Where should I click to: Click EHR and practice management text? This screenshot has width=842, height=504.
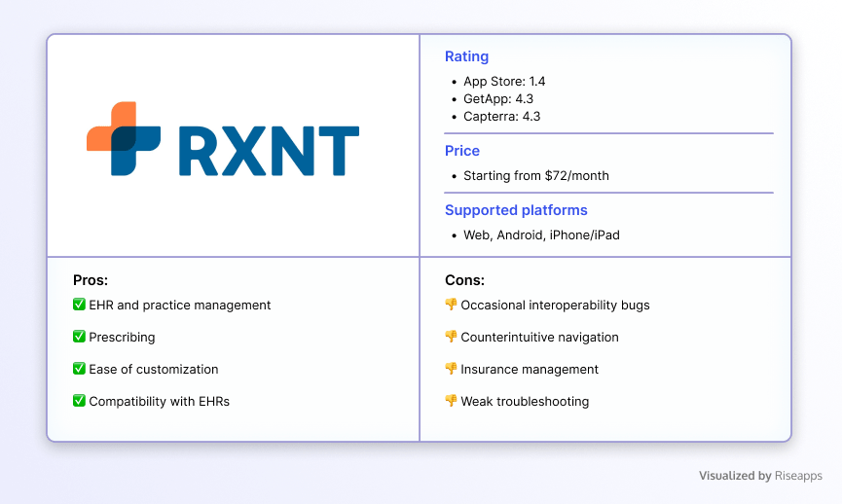point(180,306)
